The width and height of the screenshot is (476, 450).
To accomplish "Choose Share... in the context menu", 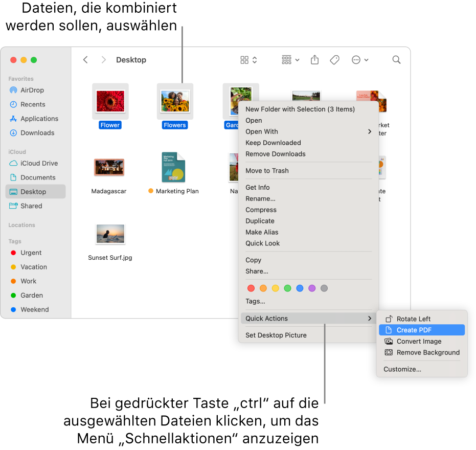I will coord(308,272).
